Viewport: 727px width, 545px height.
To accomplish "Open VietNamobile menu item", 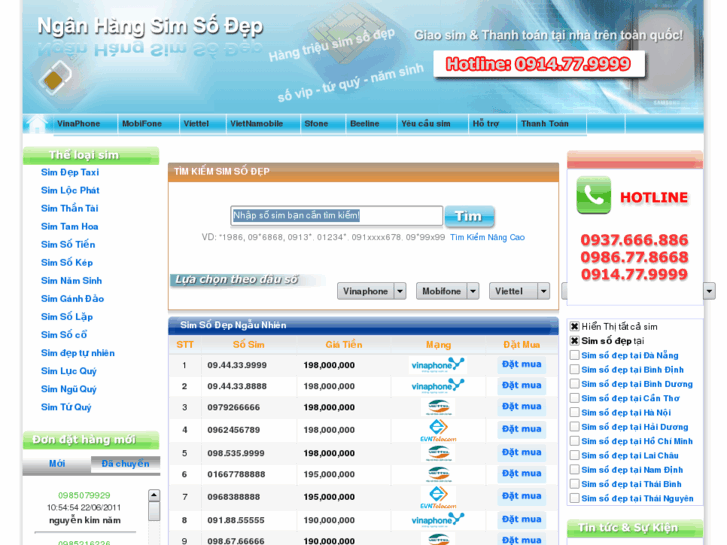I will pyautogui.click(x=256, y=124).
